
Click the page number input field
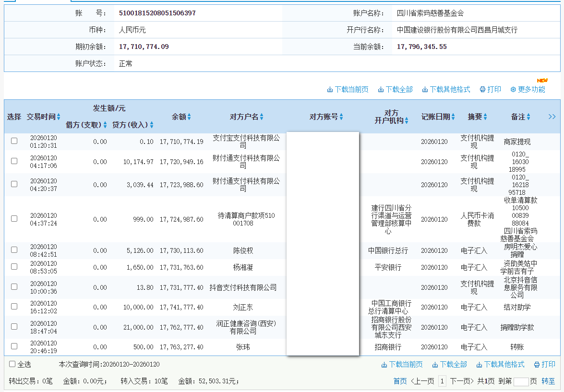(x=522, y=381)
